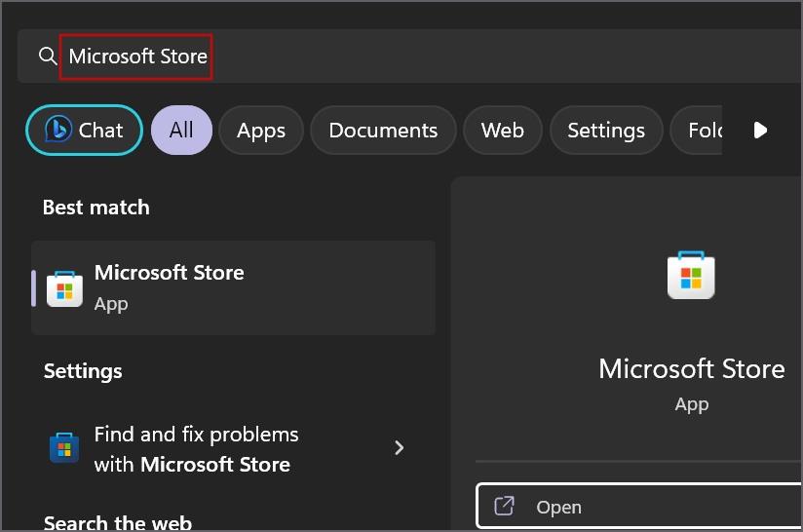Click the Open button for Microsoft Store
Screen dimensions: 803x532
point(639,506)
